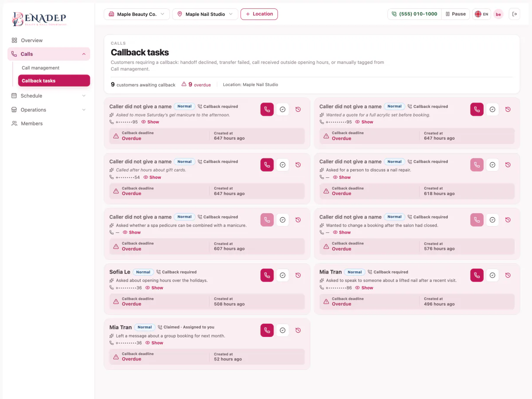Mark the Saturday gel manicure callback as done
532x399 pixels.
pos(282,110)
